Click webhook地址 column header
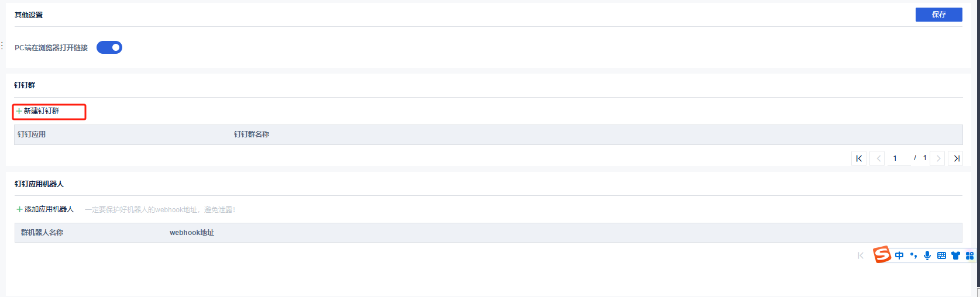This screenshot has height=297, width=980. point(192,233)
